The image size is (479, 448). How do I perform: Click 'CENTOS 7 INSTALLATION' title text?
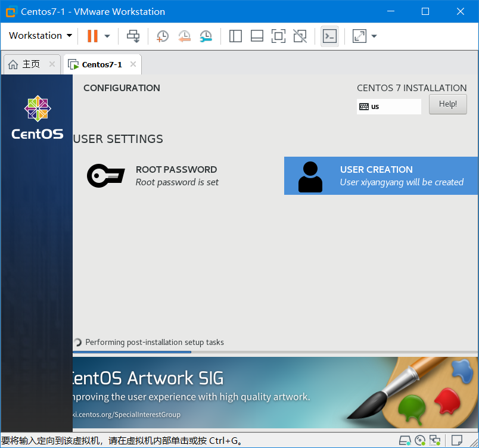(x=412, y=88)
